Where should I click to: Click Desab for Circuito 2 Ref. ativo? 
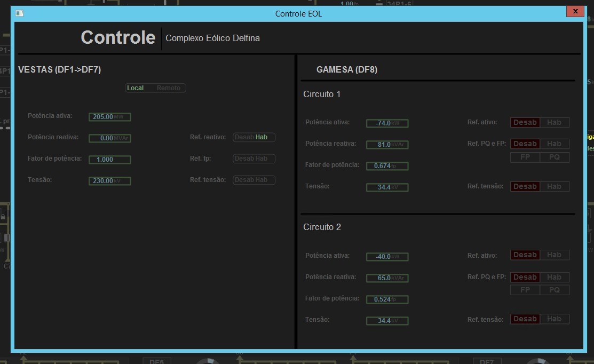(x=525, y=255)
